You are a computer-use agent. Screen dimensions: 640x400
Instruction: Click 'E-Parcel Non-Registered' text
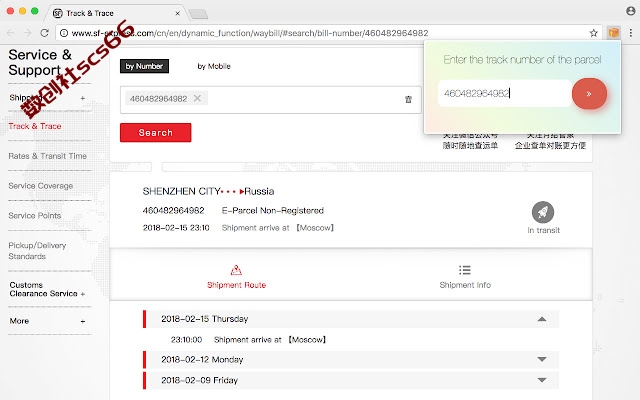pyautogui.click(x=273, y=211)
